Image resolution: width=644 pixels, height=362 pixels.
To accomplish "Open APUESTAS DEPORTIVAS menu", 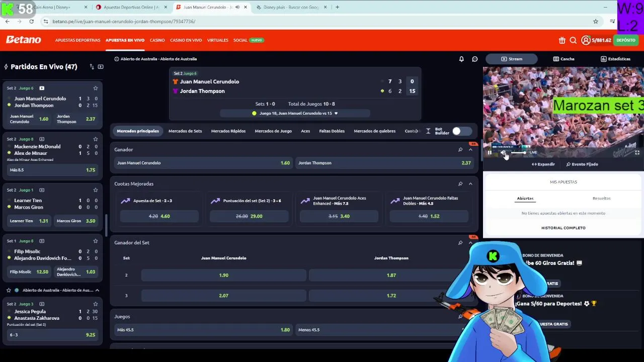I will click(x=77, y=40).
